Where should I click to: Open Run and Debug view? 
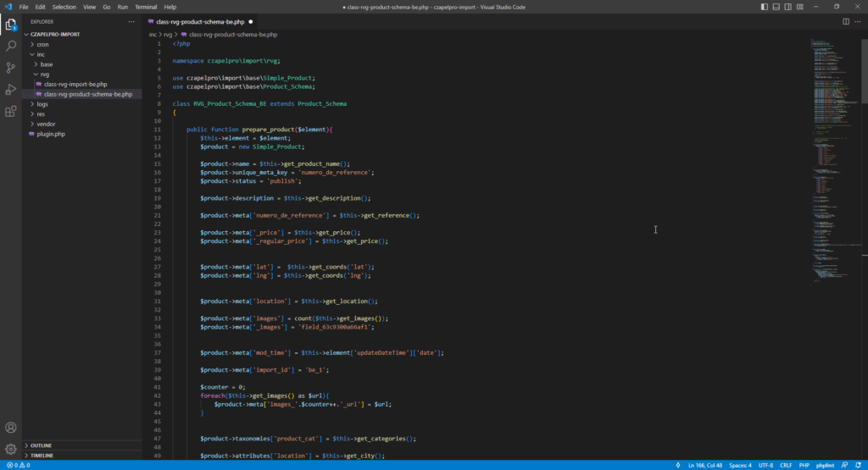point(10,90)
